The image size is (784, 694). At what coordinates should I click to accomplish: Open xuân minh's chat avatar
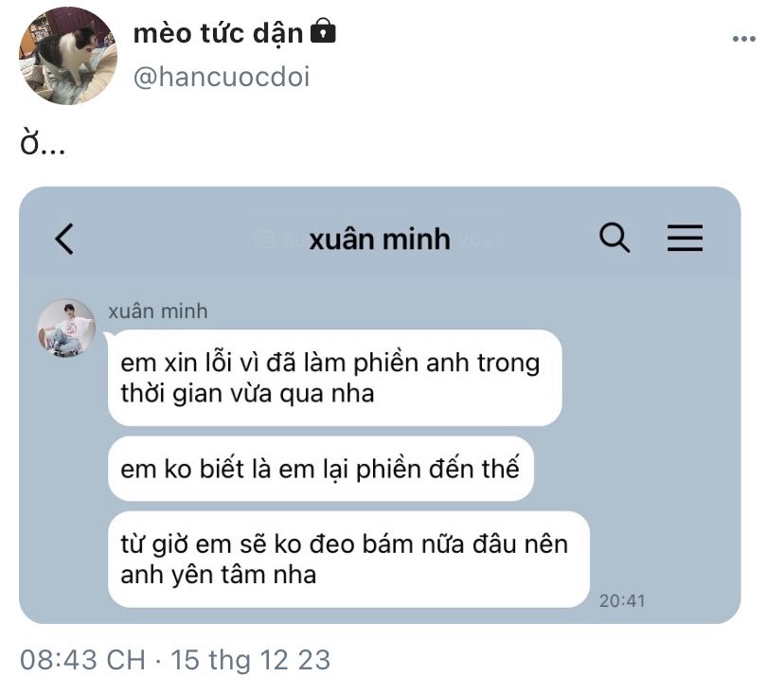(66, 328)
